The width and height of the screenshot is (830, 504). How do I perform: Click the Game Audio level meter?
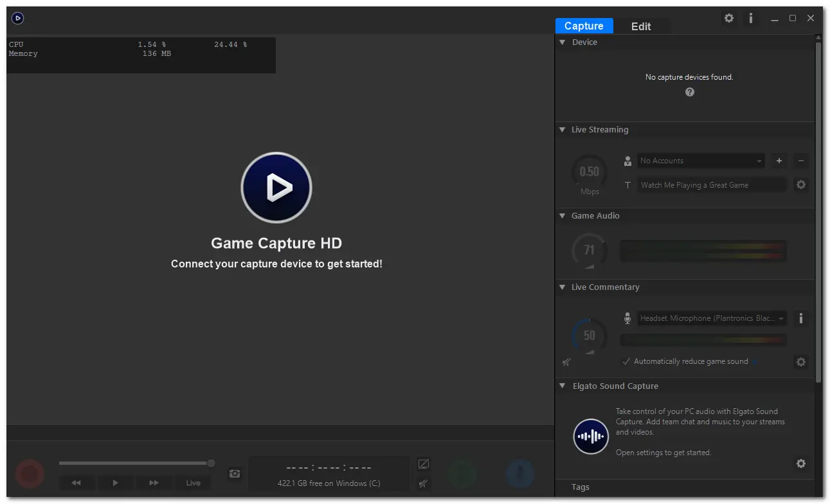point(703,251)
